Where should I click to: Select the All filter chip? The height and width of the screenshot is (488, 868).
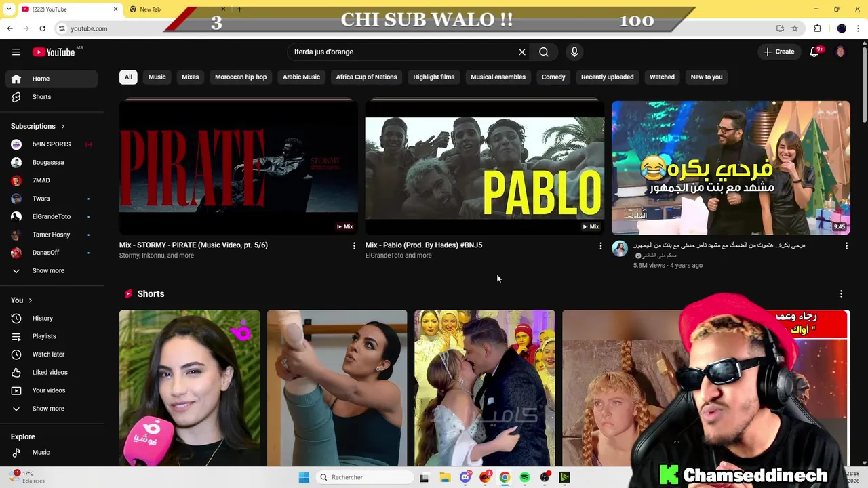coord(128,77)
